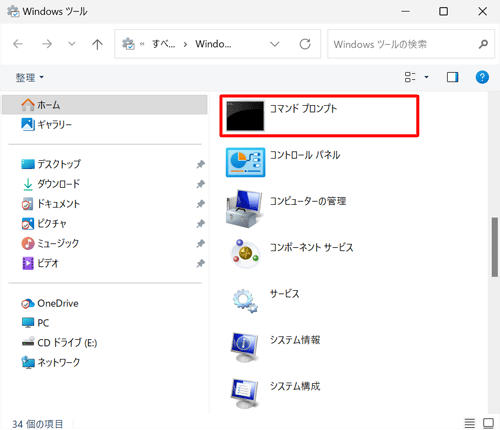Click pin icon next to ミュージック
This screenshot has height=430, width=500.
[200, 243]
